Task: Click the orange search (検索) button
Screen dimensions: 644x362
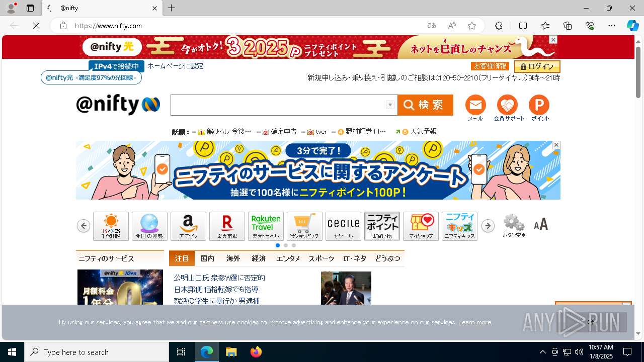Action: (425, 105)
